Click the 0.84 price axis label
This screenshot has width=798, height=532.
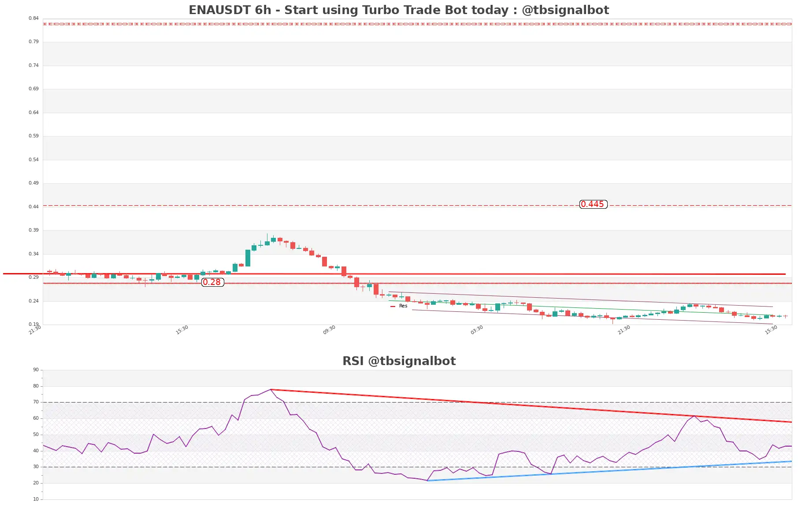tap(33, 18)
